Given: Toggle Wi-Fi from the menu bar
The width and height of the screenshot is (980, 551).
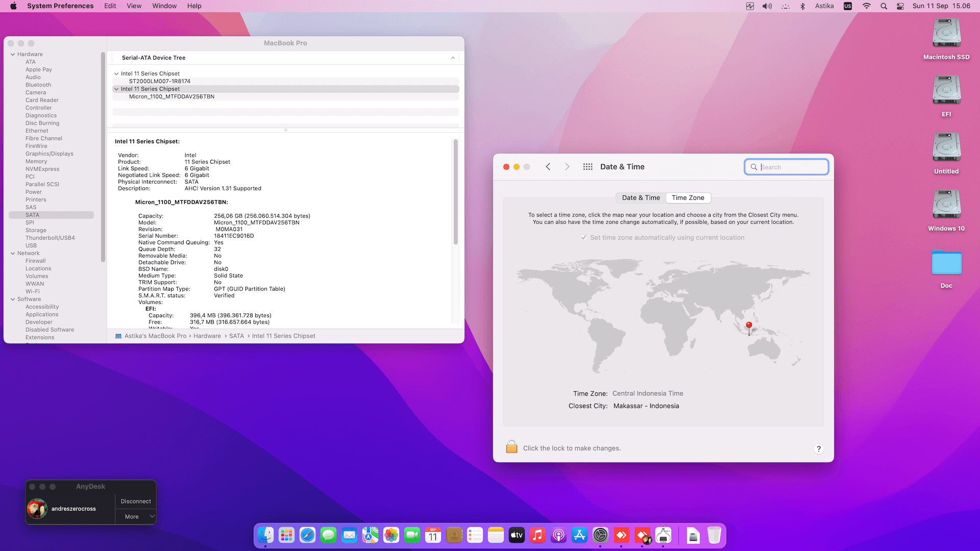Looking at the screenshot, I should point(867,6).
